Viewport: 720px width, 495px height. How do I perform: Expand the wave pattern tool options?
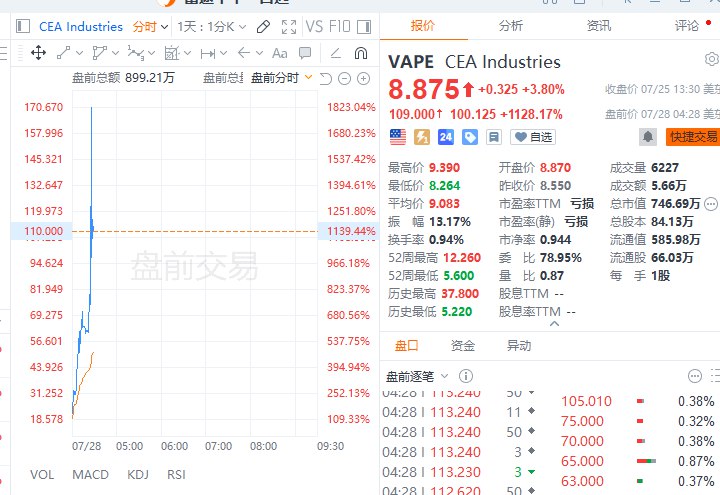point(152,53)
